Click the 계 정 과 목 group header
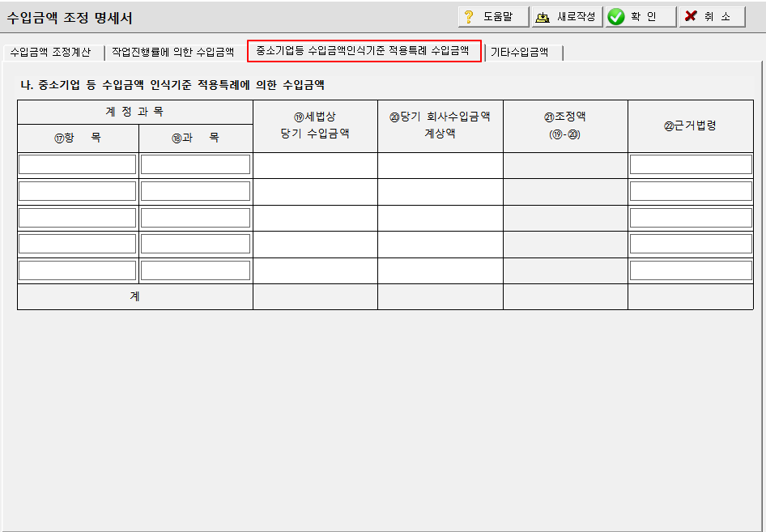The height and width of the screenshot is (532, 766). coord(135,112)
